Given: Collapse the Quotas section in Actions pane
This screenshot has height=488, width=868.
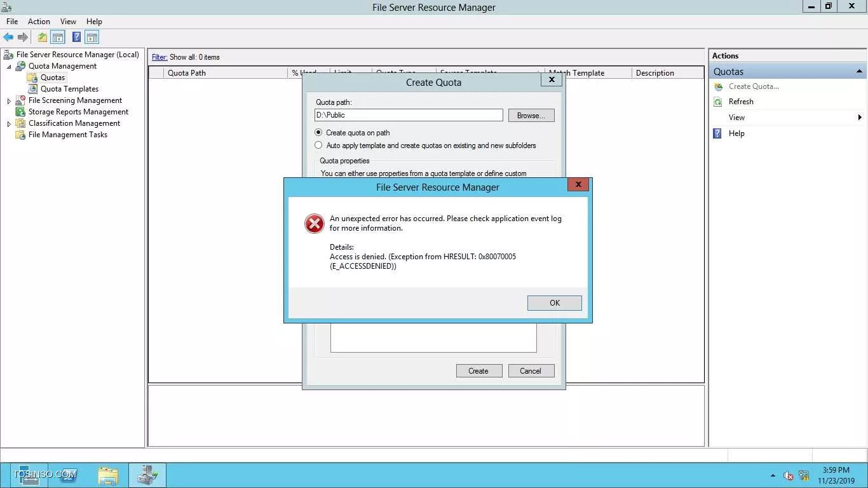Looking at the screenshot, I should (x=859, y=72).
